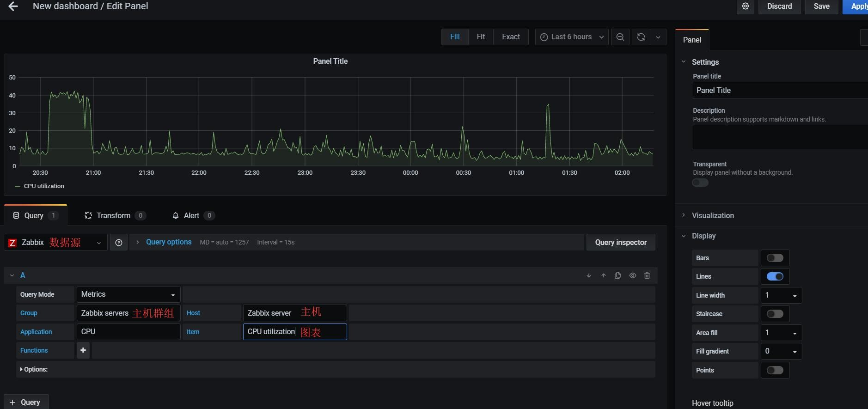Click the Discard button
The image size is (868, 409).
(779, 6)
